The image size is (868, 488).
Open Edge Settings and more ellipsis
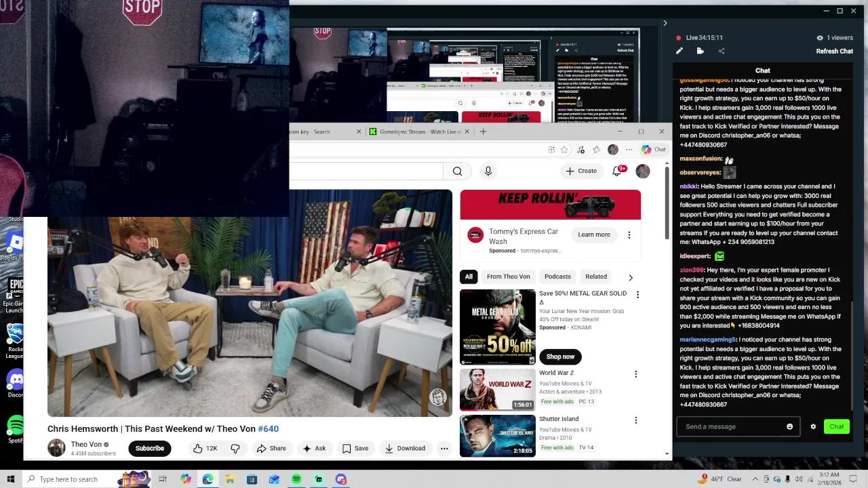click(x=629, y=150)
